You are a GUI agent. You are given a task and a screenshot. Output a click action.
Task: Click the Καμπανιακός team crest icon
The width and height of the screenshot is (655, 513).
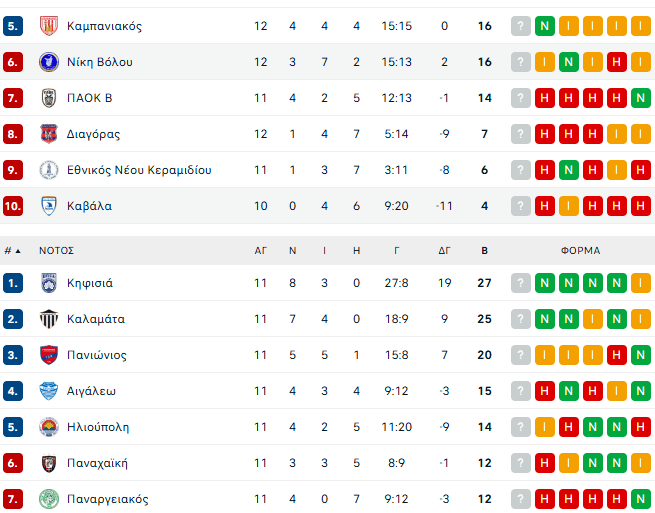coord(48,26)
